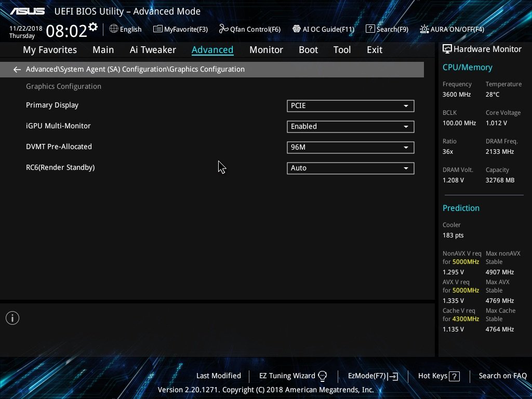Click the Search question mark icon
The width and height of the screenshot is (532, 399).
click(370, 29)
